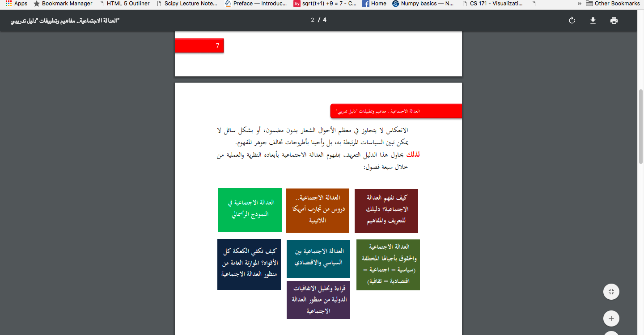Open the sqrt(t+1) +9 = 7 bookmark
Viewport: 644px width, 335px height.
[325, 4]
